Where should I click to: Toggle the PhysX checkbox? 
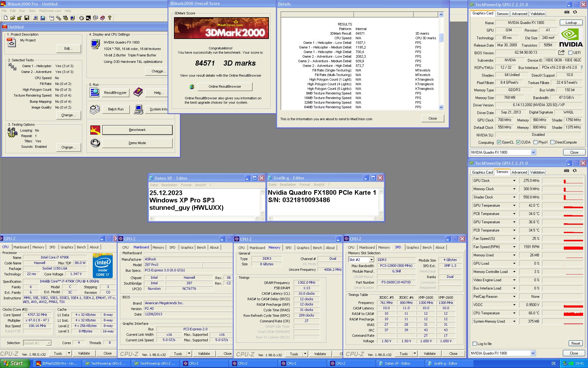535,142
